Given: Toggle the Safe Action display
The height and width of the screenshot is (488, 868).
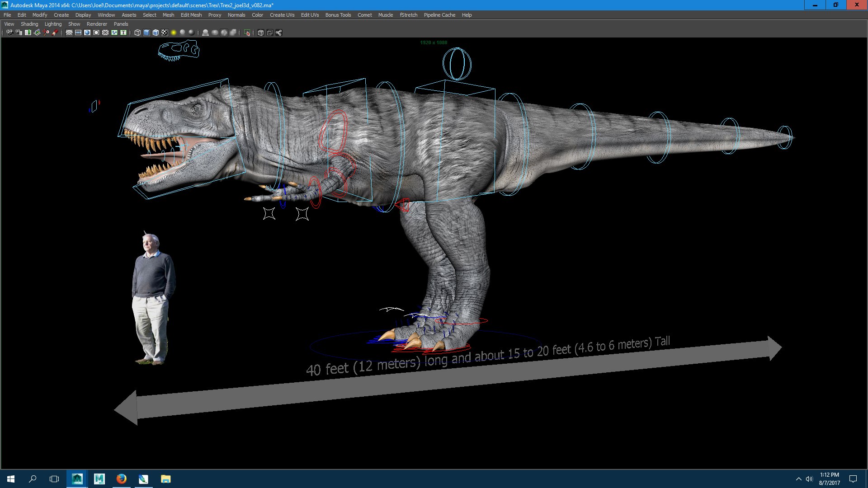Looking at the screenshot, I should [114, 33].
